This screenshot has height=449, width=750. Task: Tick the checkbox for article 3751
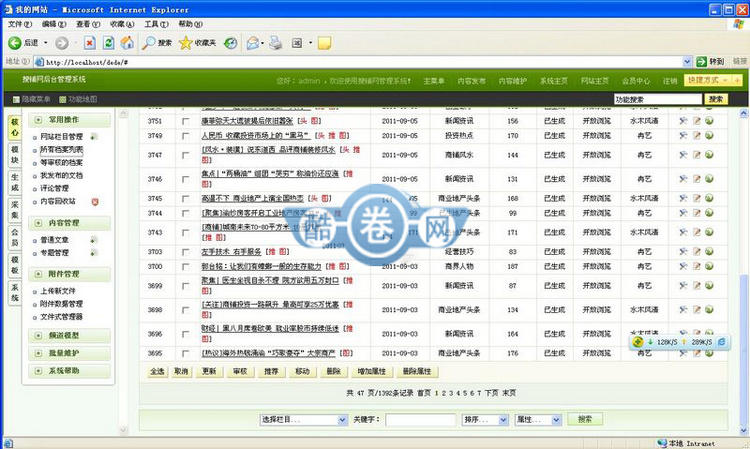[185, 121]
